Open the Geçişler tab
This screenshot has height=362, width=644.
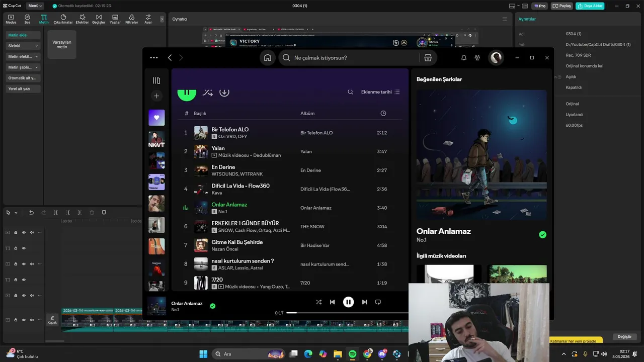99,19
